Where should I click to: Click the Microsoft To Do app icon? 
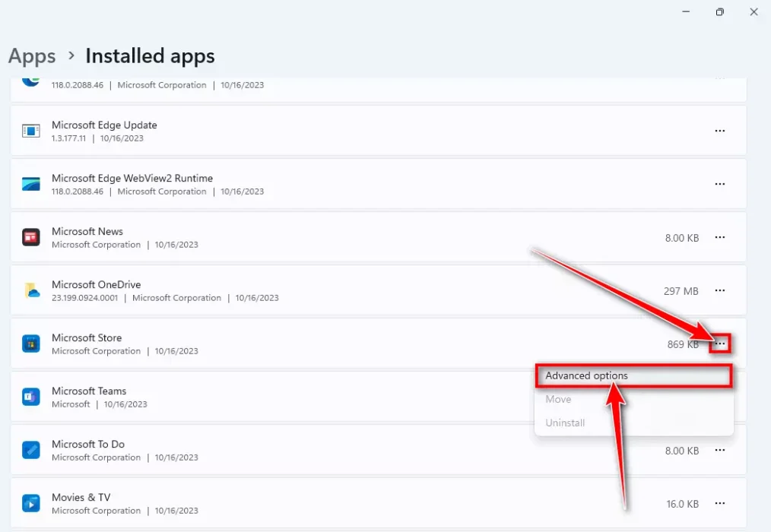tap(31, 450)
